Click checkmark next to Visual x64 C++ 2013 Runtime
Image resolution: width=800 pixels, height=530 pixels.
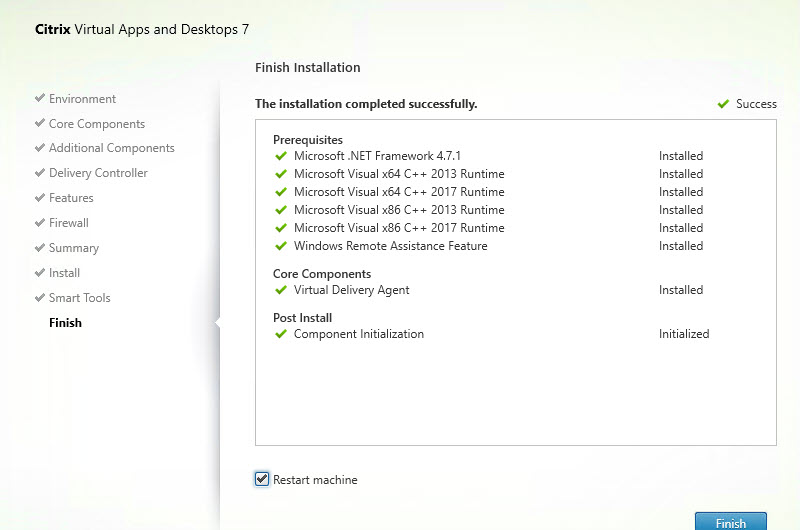(281, 174)
